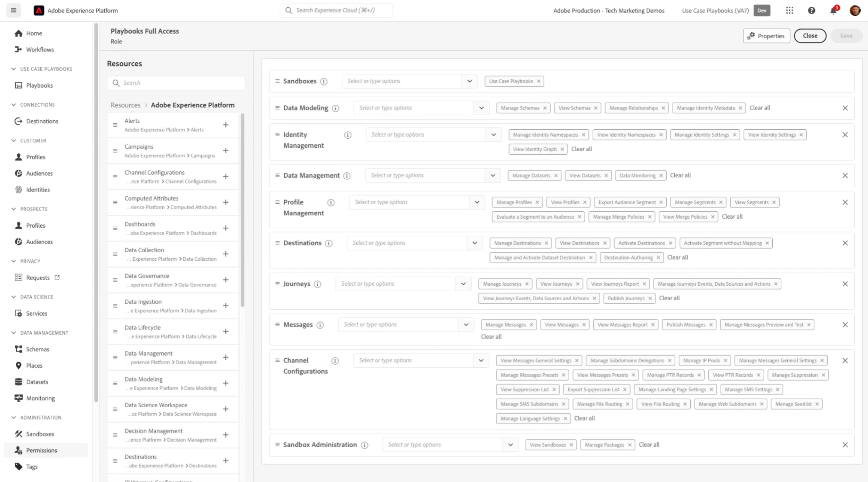The width and height of the screenshot is (868, 482).
Task: Open the Destinations permissions dropdown arrow
Action: click(475, 243)
